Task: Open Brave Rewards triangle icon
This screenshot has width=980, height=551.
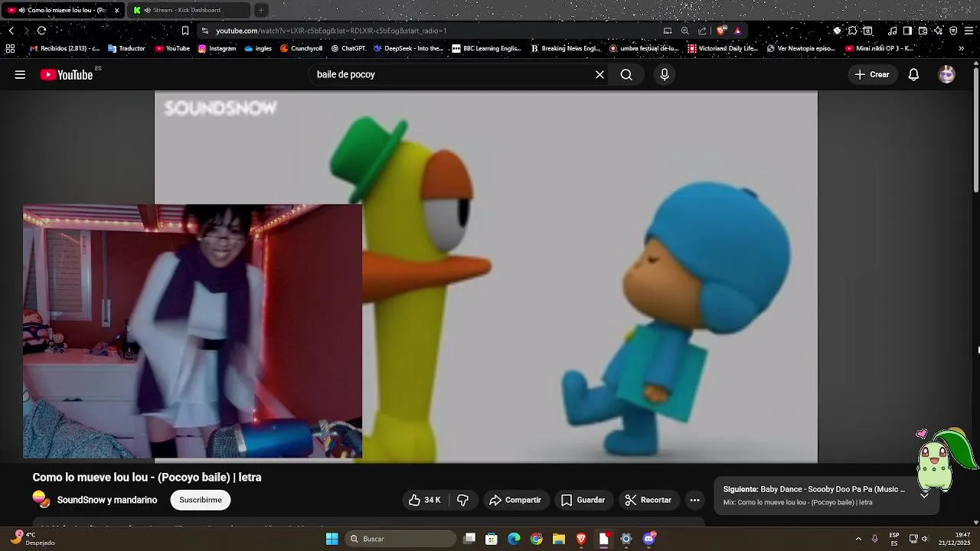Action: click(x=737, y=31)
